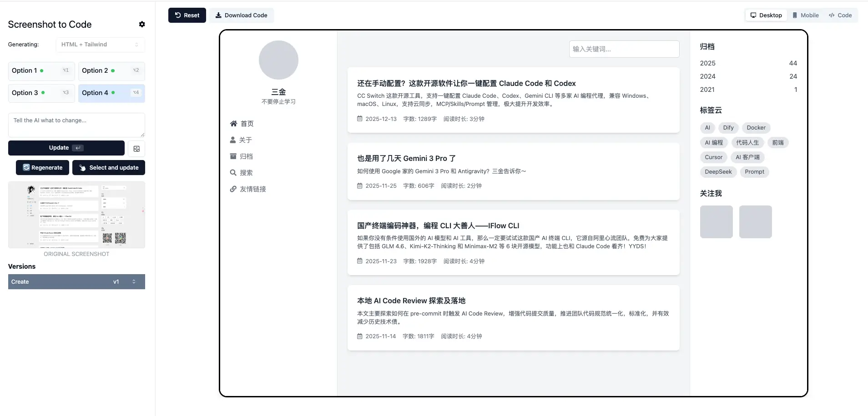Select Option 2 variant

111,71
